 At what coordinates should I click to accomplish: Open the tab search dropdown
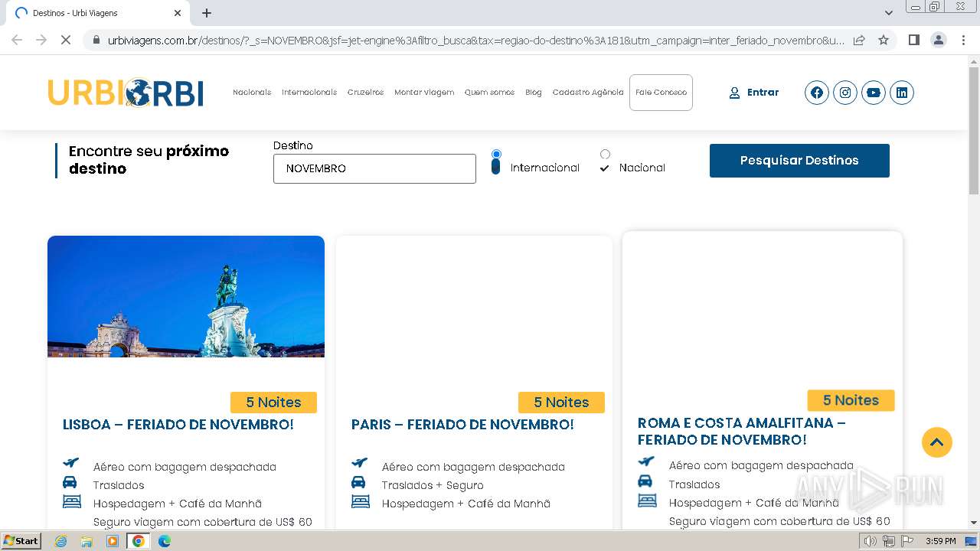pos(888,13)
